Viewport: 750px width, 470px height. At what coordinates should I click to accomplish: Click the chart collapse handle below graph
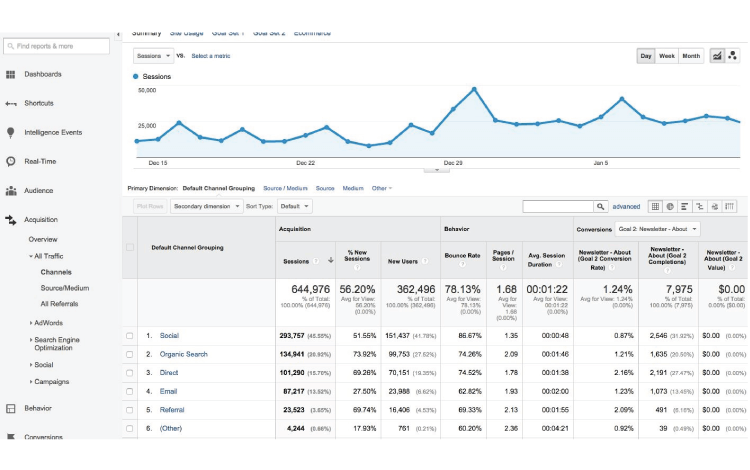coord(436,170)
